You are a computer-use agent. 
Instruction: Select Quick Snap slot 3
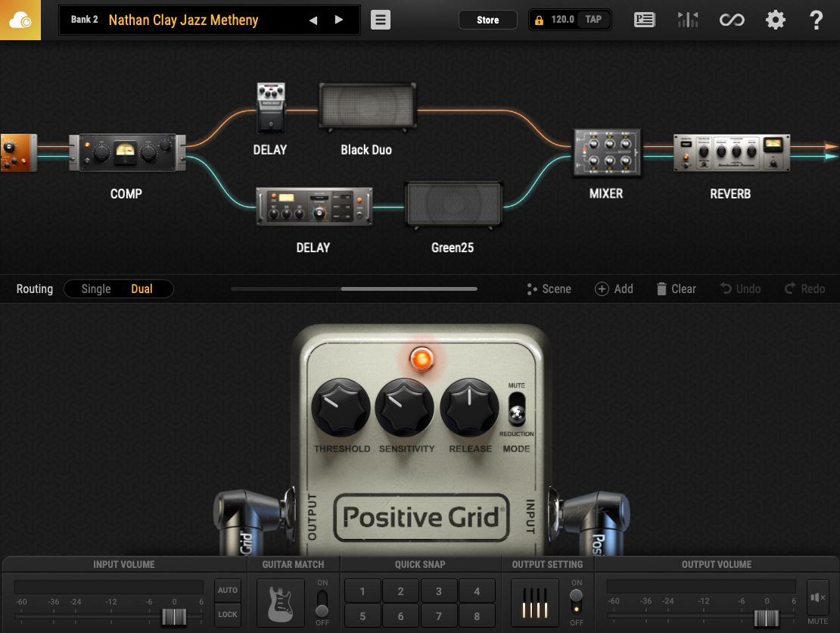[x=439, y=591]
